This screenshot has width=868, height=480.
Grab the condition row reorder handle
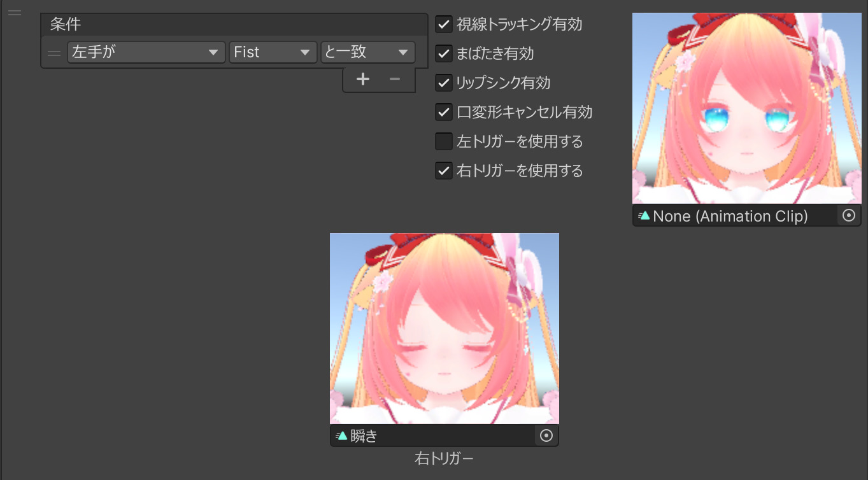[x=54, y=53]
